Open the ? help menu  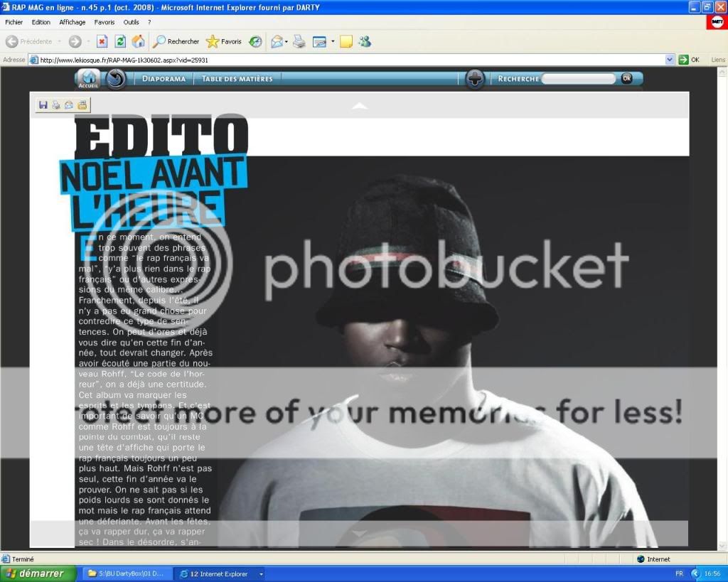point(149,22)
